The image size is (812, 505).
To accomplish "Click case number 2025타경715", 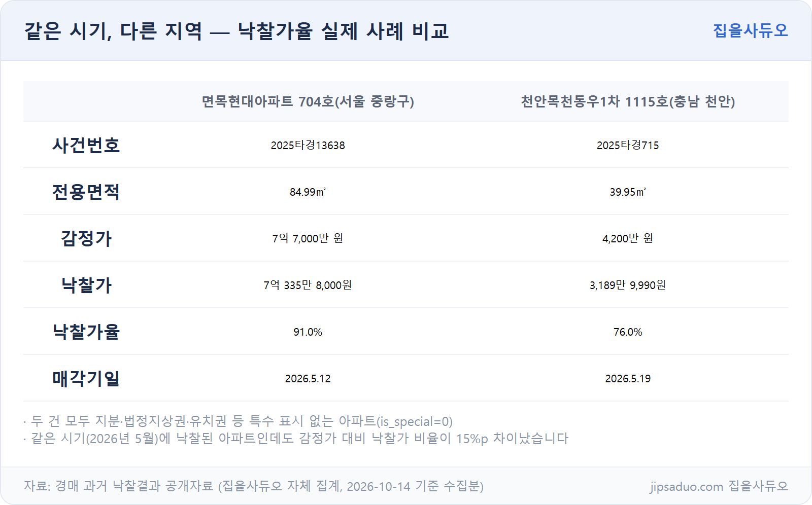I will tap(628, 145).
